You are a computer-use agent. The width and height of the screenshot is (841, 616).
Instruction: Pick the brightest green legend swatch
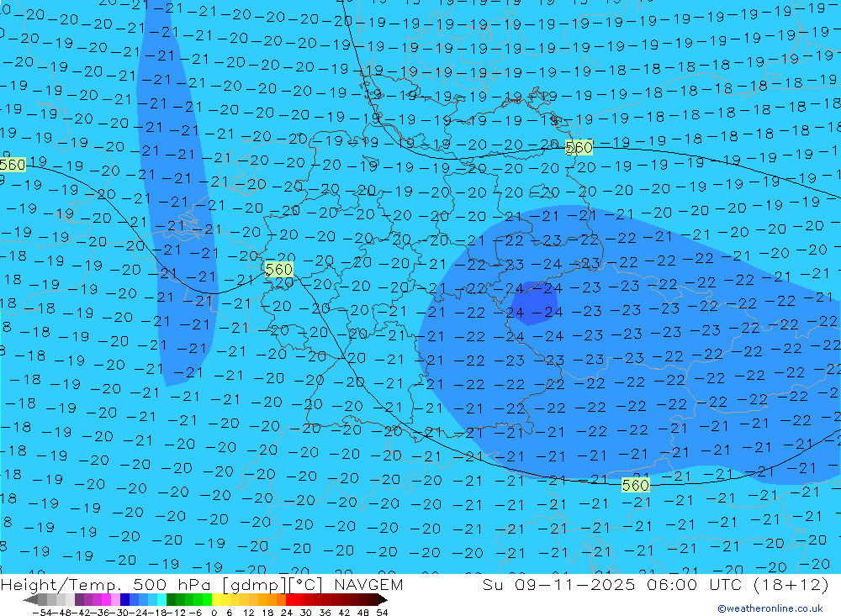click(207, 599)
